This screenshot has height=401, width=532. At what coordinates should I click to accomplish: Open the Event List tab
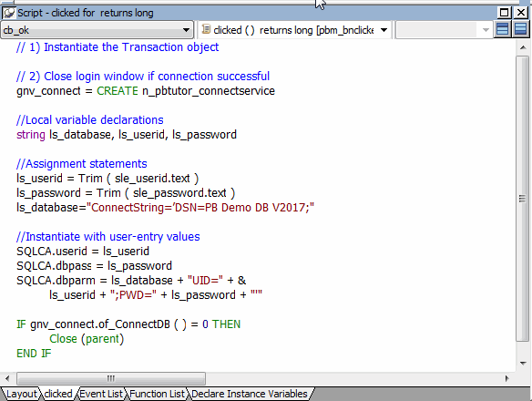point(101,394)
